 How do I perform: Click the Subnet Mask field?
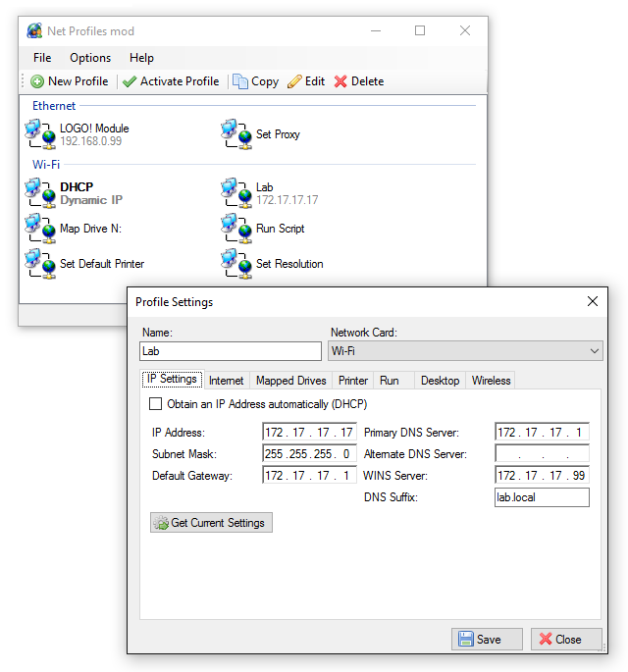point(309,453)
